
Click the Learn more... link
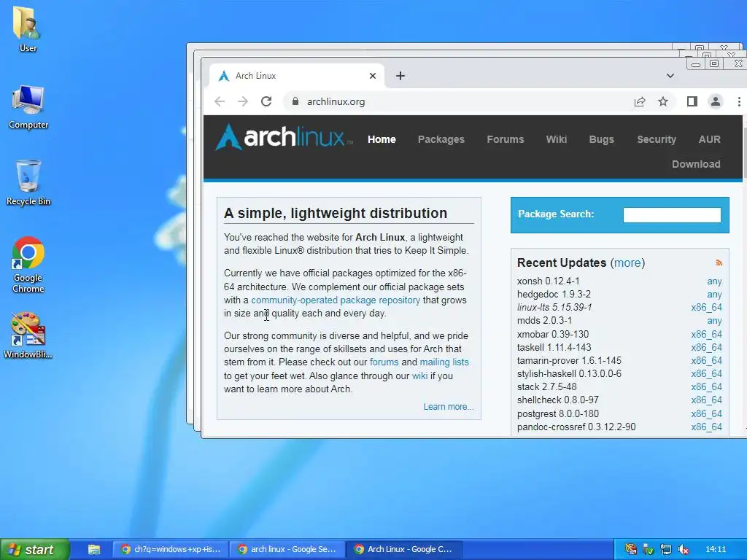(x=449, y=407)
